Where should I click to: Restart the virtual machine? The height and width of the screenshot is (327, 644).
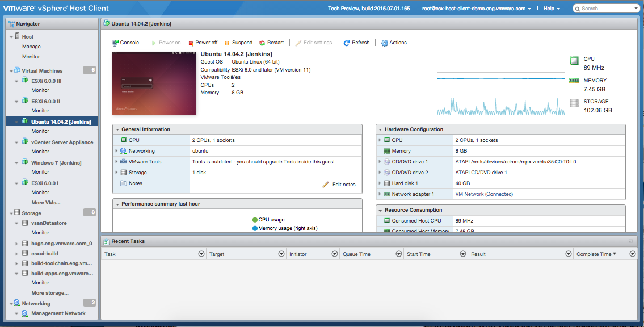click(x=271, y=43)
